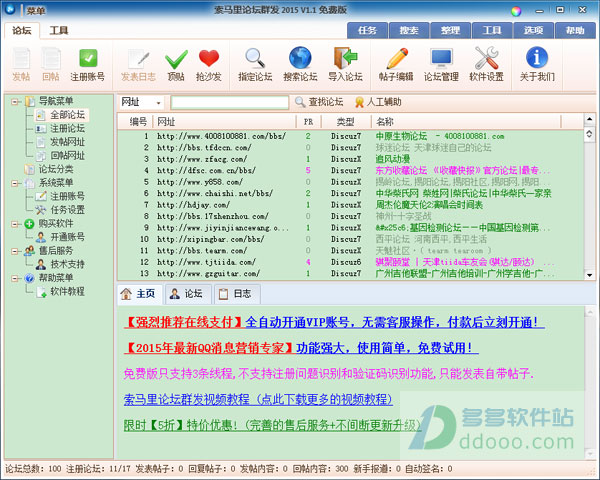
Task: Open 帖子编辑 pencil icon
Action: click(396, 64)
